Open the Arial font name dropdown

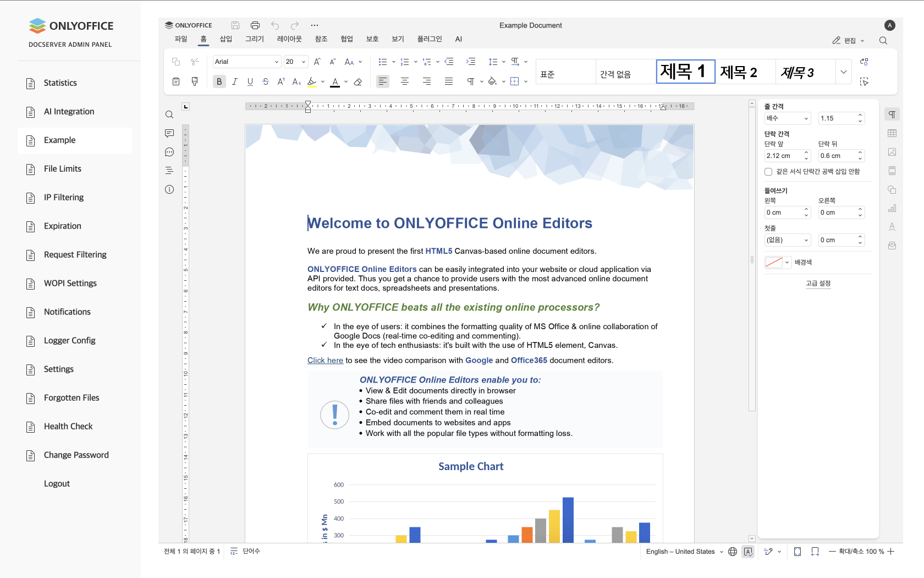pyautogui.click(x=246, y=62)
